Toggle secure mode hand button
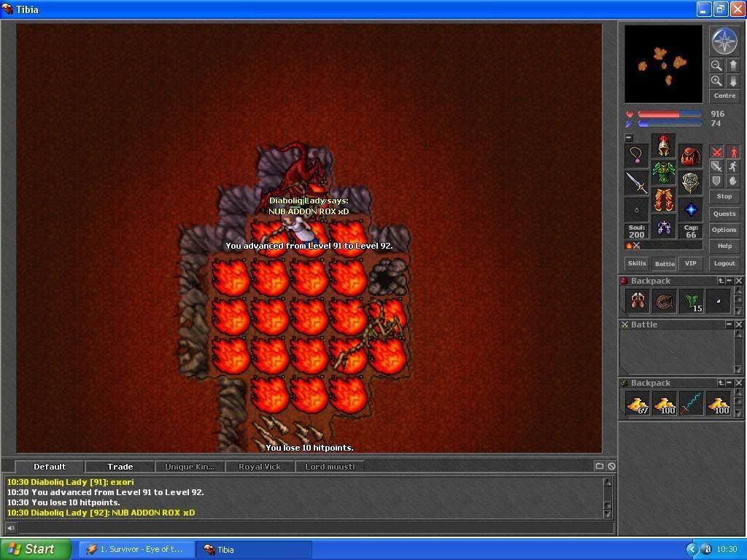This screenshot has height=560, width=747. coord(733,181)
